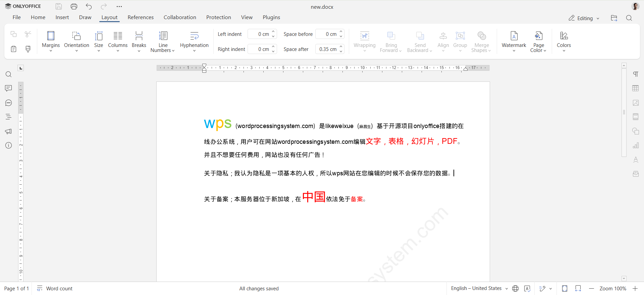Switch to the Collaboration tab
The height and width of the screenshot is (295, 644).
pyautogui.click(x=180, y=17)
